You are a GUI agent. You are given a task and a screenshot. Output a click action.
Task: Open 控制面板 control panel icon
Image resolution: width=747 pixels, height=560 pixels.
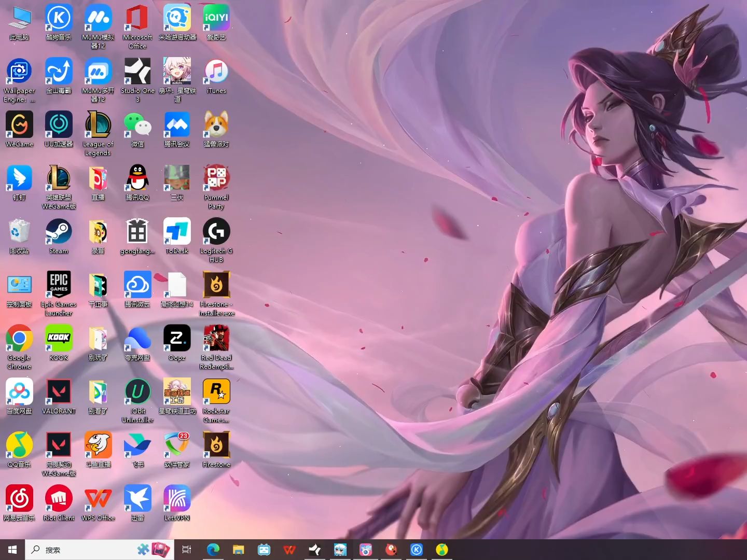(x=19, y=290)
